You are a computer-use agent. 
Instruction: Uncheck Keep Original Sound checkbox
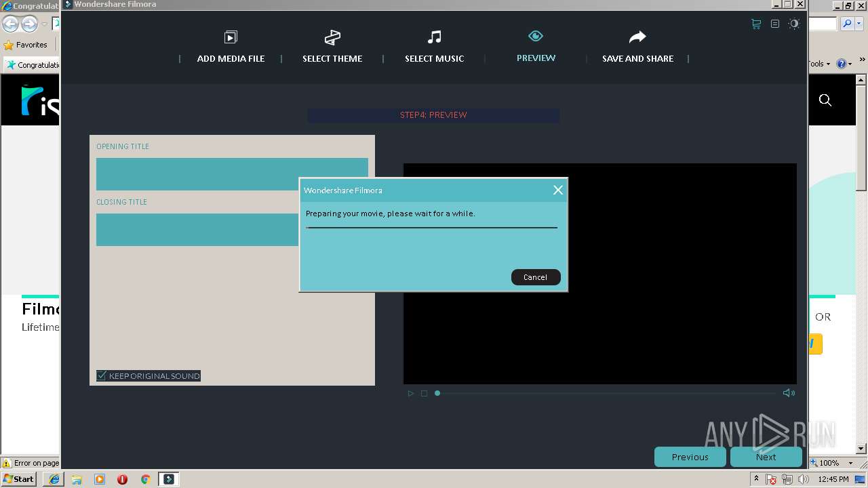click(102, 375)
